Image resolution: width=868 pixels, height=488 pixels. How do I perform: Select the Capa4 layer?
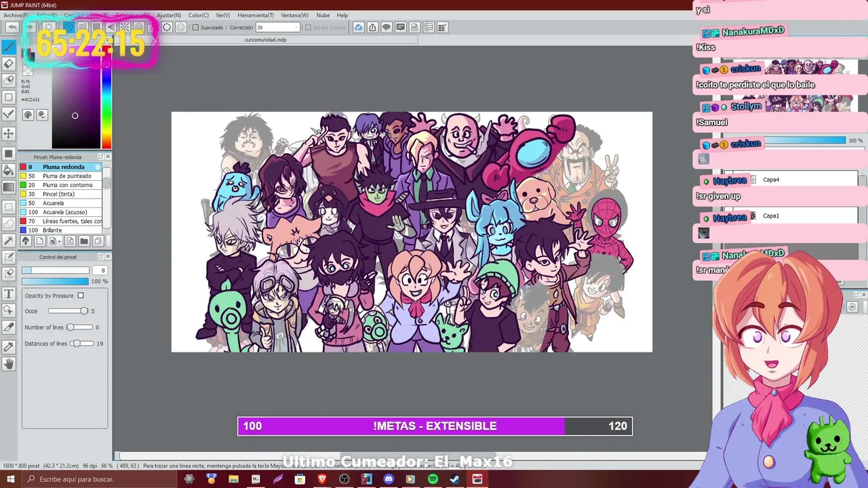click(790, 180)
